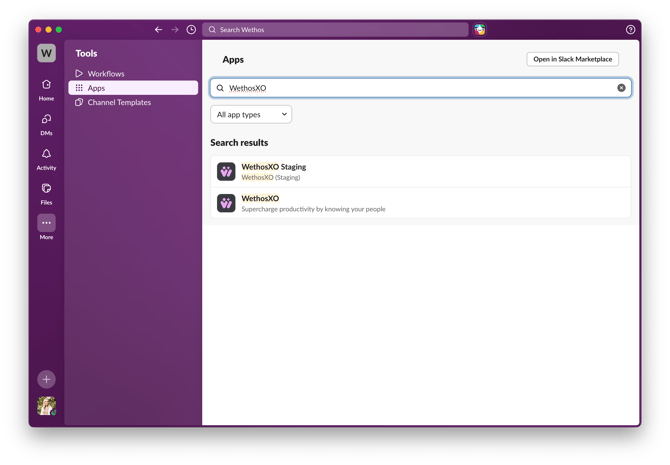This screenshot has height=465, width=670.
Task: Open the Activity bell icon
Action: click(x=46, y=154)
